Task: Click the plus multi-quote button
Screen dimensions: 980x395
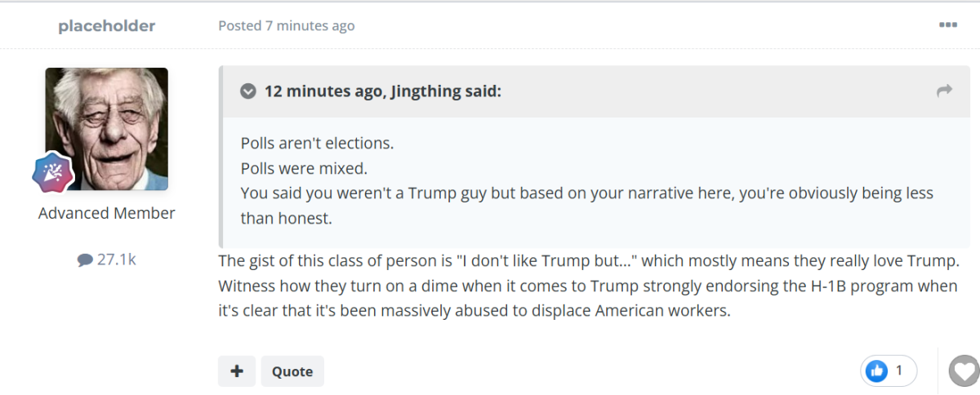Action: pos(237,371)
